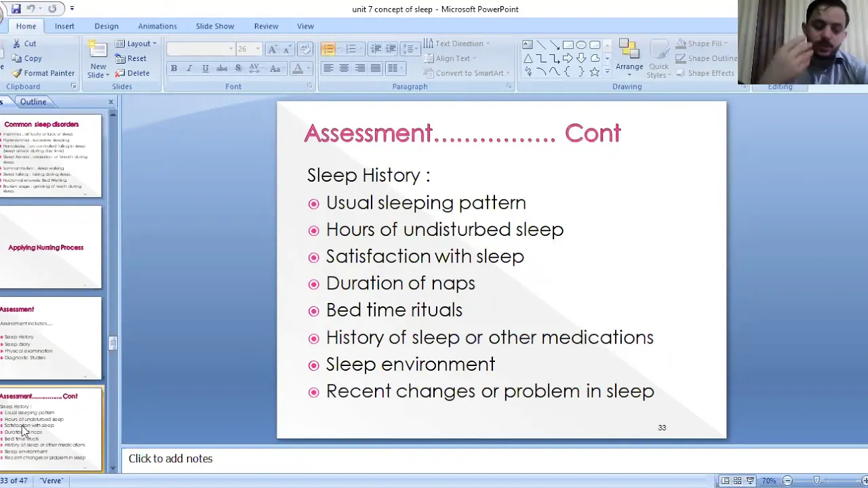Image resolution: width=868 pixels, height=488 pixels.
Task: Select the five-point star shape
Action: (x=595, y=72)
